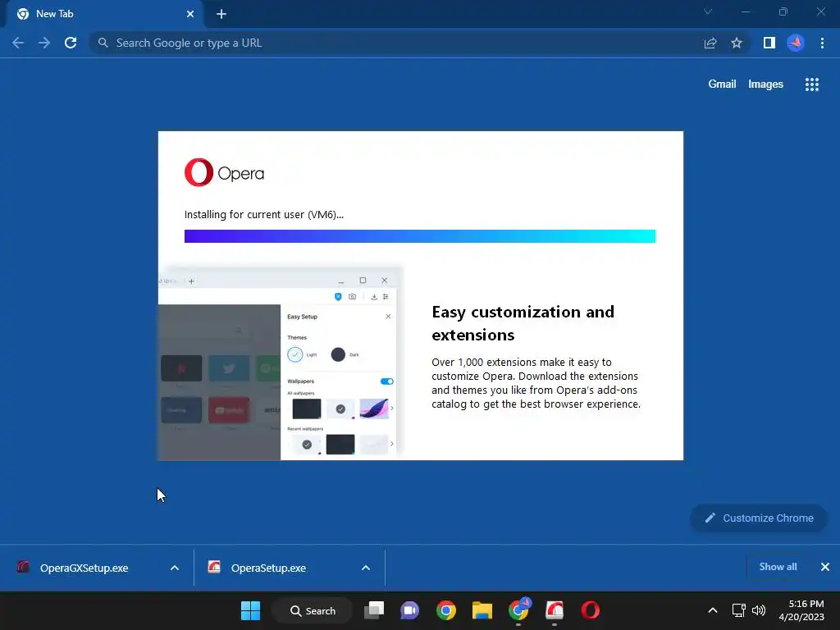
Task: Open network settings from the system tray
Action: coord(739,610)
